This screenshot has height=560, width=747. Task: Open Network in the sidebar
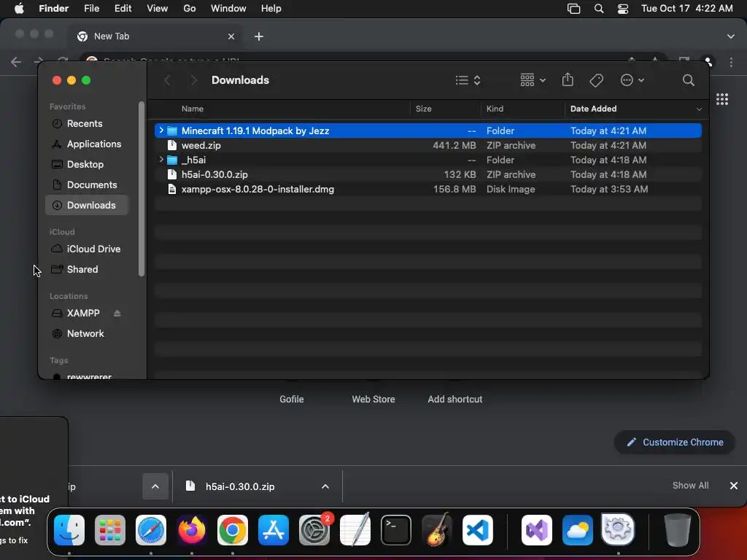click(87, 334)
